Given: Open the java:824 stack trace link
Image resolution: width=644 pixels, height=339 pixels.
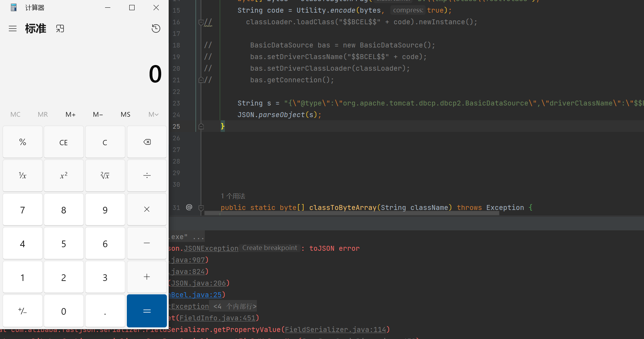Looking at the screenshot, I should click(188, 271).
